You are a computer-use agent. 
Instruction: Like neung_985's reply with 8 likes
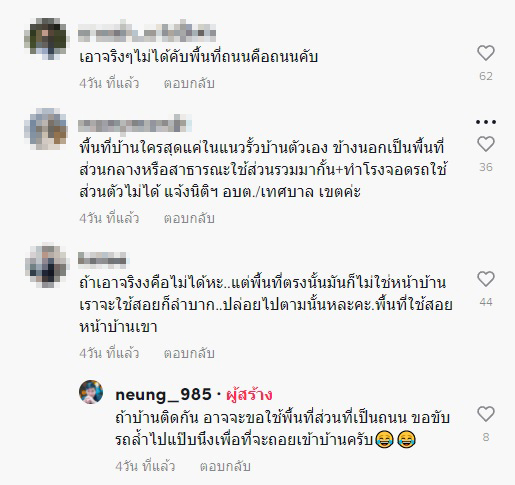(486, 414)
